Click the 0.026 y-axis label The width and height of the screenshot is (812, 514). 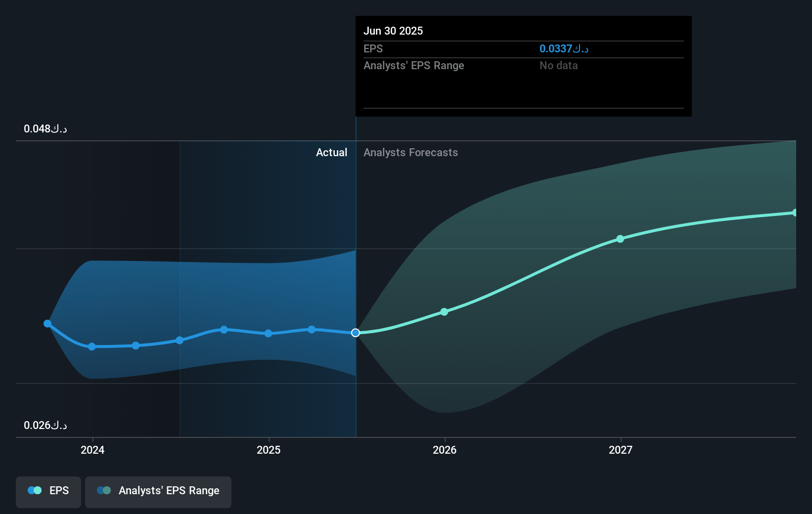pyautogui.click(x=45, y=425)
